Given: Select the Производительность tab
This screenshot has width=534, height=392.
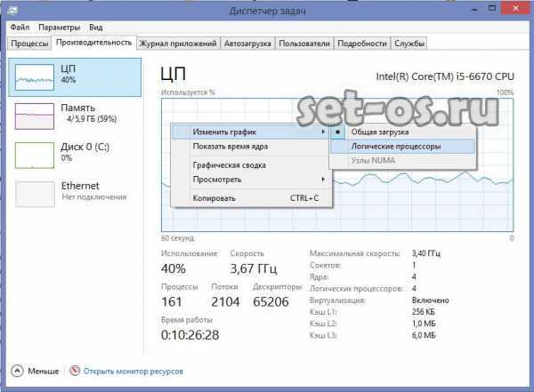Looking at the screenshot, I should click(93, 43).
